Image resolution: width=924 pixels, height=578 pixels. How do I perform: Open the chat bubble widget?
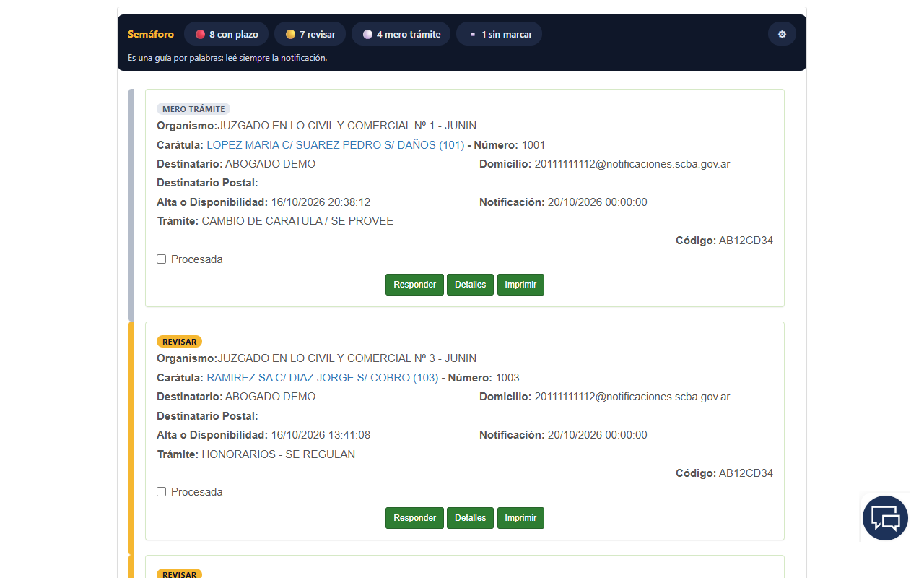(885, 518)
